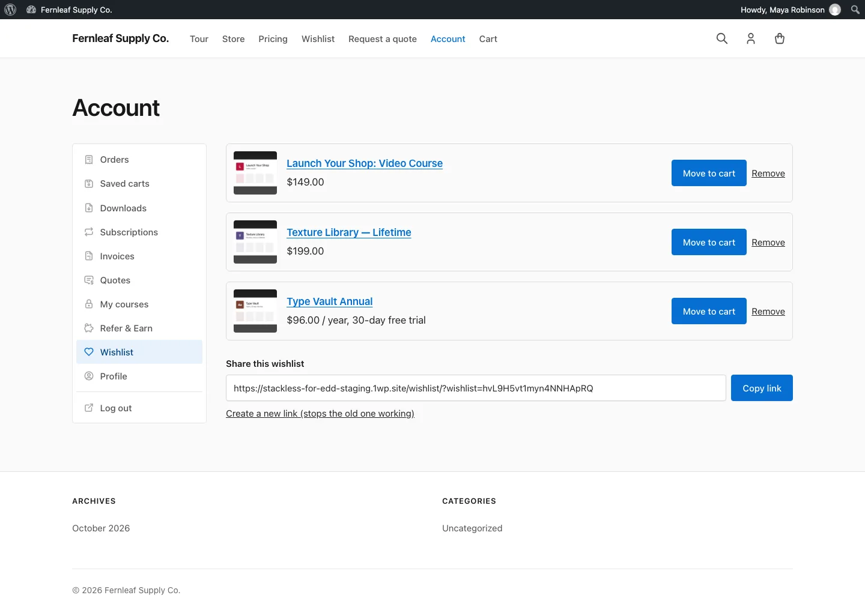Click the header user account icon

751,38
